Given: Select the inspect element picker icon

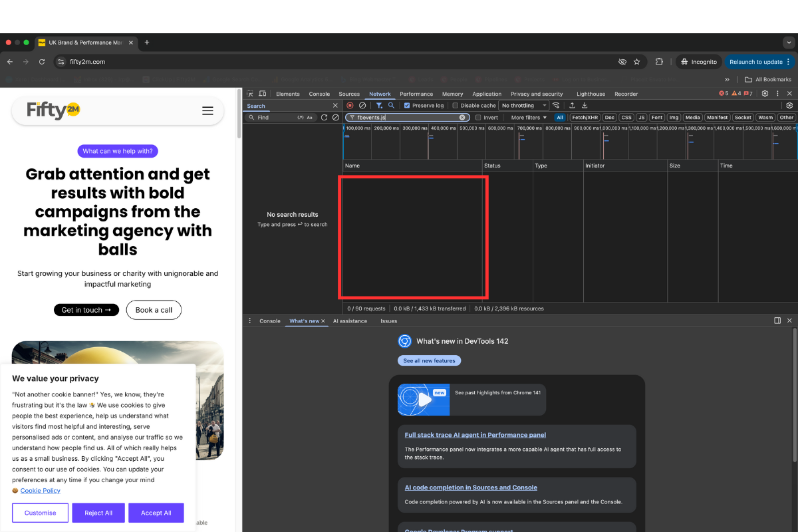Looking at the screenshot, I should (x=250, y=94).
